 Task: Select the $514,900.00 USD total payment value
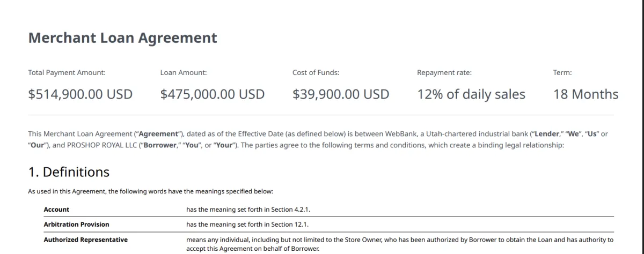point(80,94)
